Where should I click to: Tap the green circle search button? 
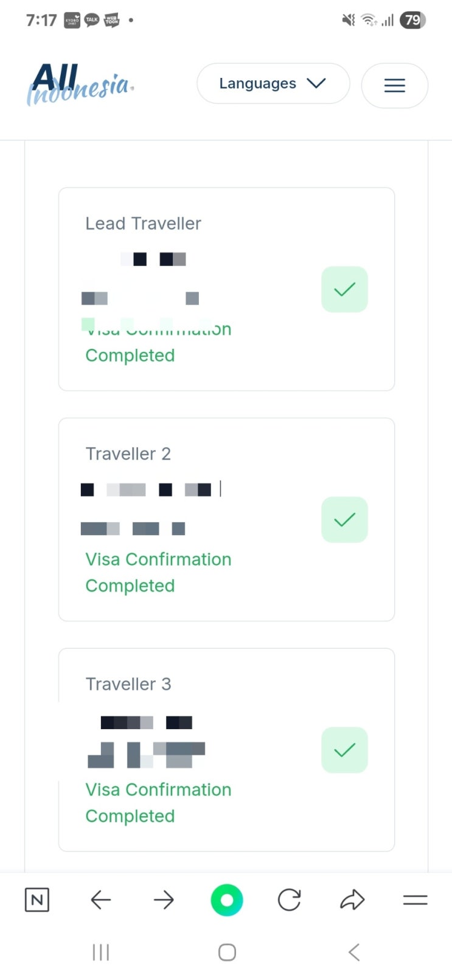(x=227, y=900)
